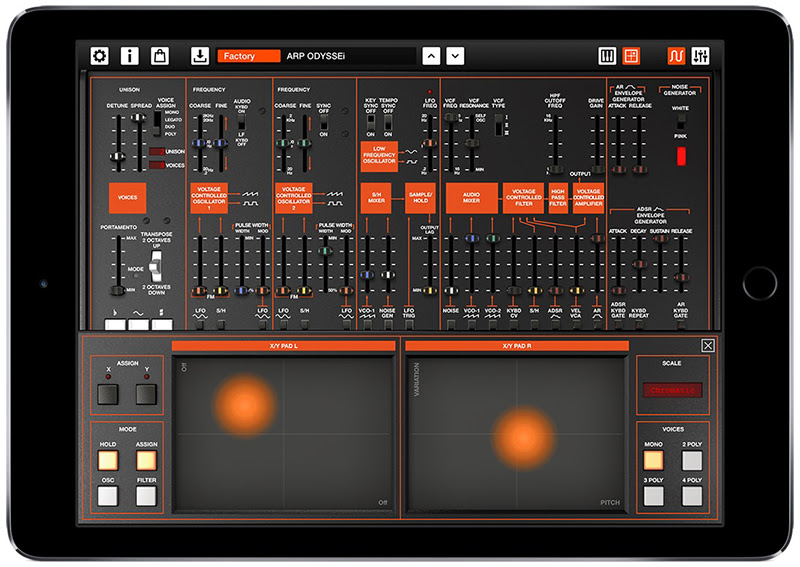
Task: Open the Chromatic scale selector
Action: click(x=672, y=390)
